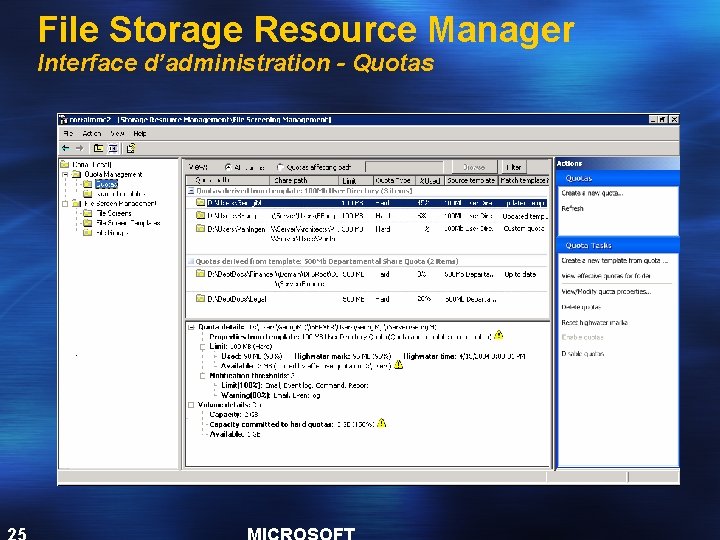This screenshot has width=720, height=540.
Task: Collapse the Quota details section
Action: (191, 327)
